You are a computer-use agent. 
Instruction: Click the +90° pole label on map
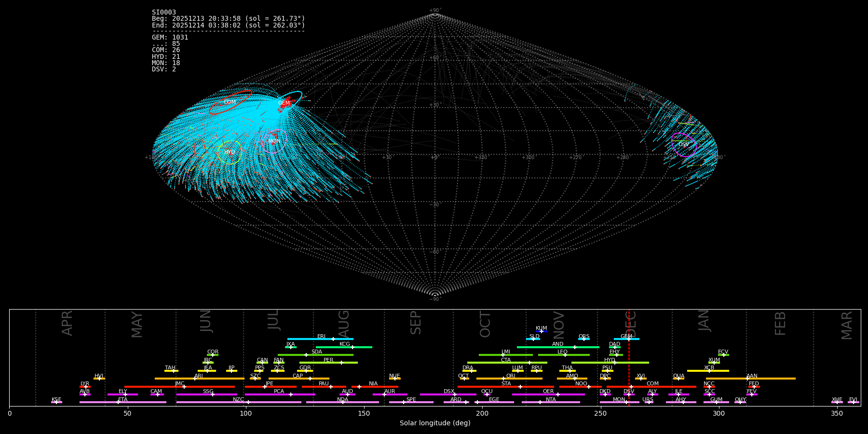[x=435, y=11]
